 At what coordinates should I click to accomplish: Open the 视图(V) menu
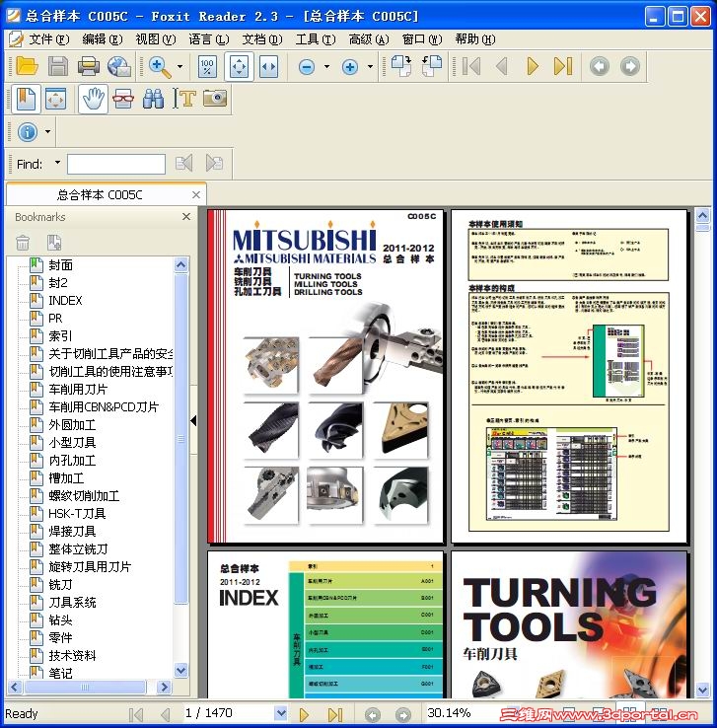(156, 39)
